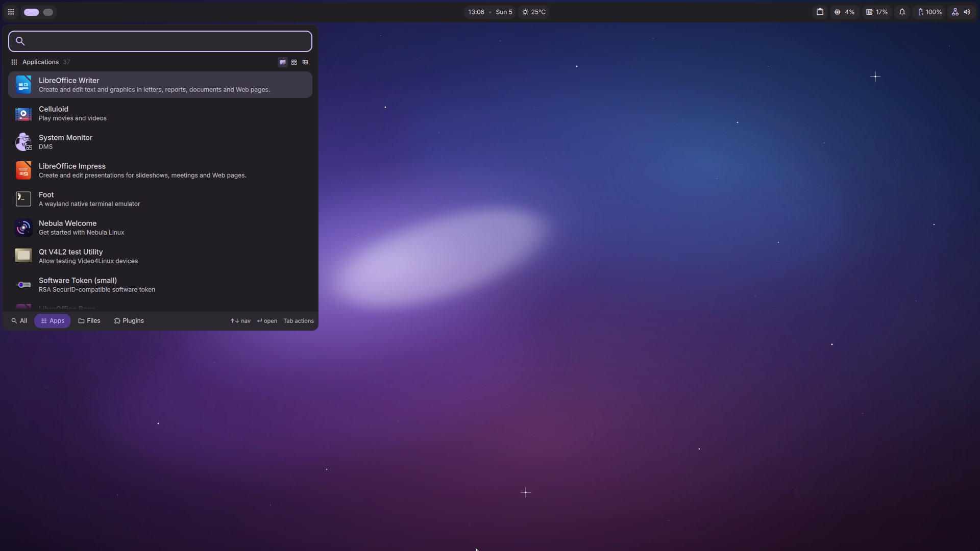The image size is (980, 551).
Task: Launch LibreOffice Impress
Action: click(x=160, y=170)
